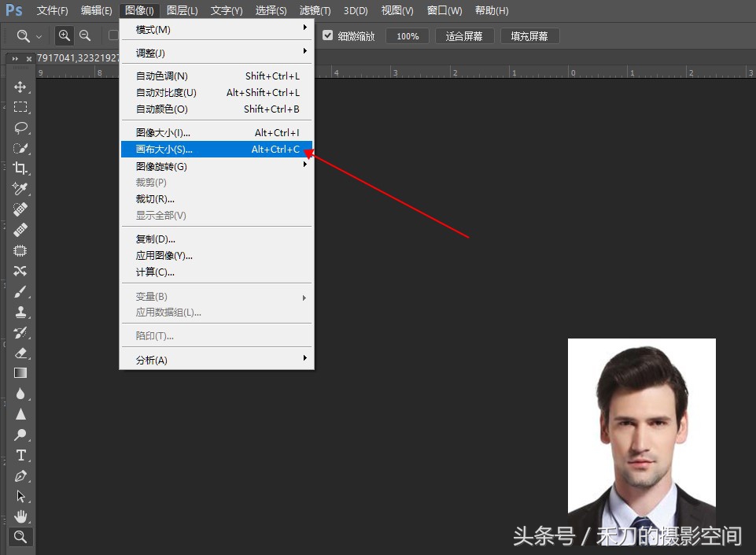Click the 100% zoom level field

click(x=407, y=35)
